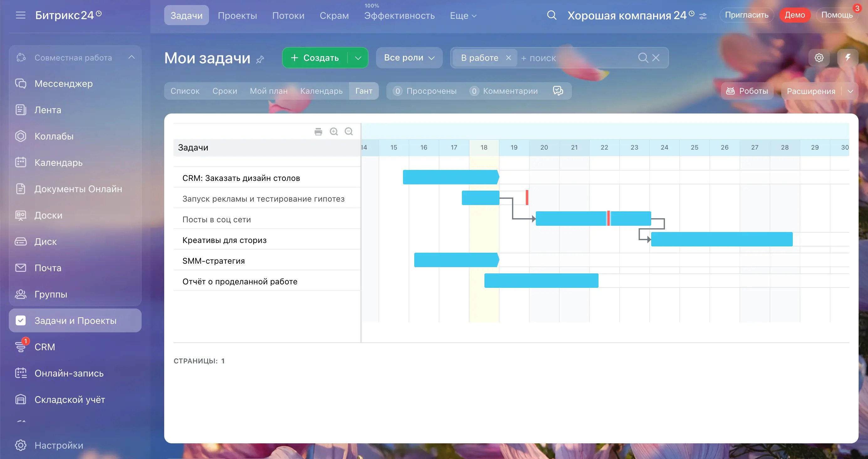Click the Креативы для сториз Gantt bar

[721, 239]
